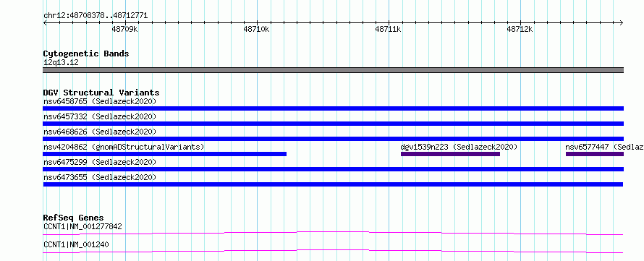Click the 48712k ruler position
Image resolution: width=644 pixels, height=261 pixels.
(x=520, y=29)
